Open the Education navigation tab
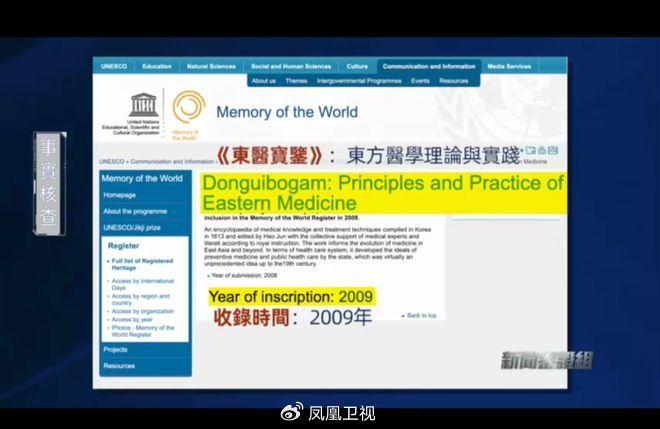The width and height of the screenshot is (660, 429). 157,67
